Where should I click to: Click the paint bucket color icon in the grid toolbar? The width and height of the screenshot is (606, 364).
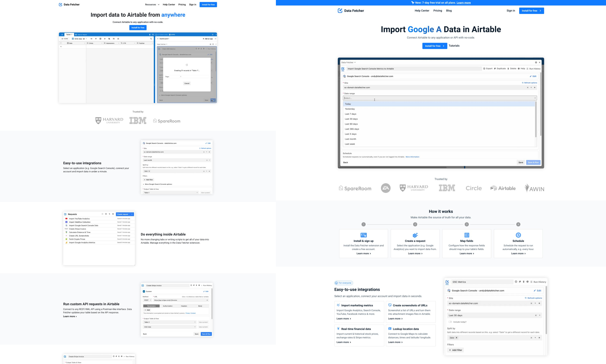[109, 39]
